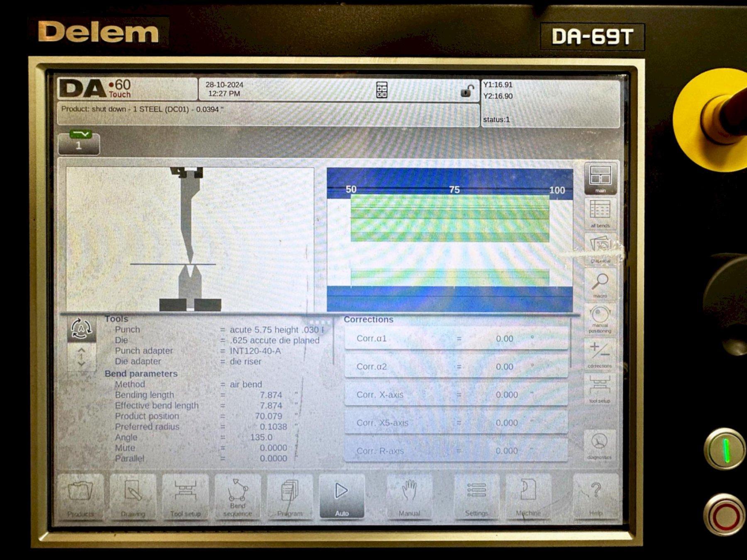Click the red stop button
747x560 pixels.
click(725, 515)
